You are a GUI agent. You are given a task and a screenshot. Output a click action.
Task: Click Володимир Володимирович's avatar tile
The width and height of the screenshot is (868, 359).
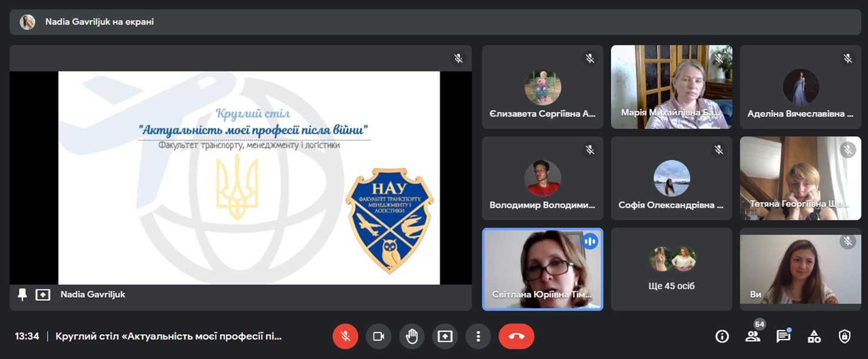[x=542, y=178]
